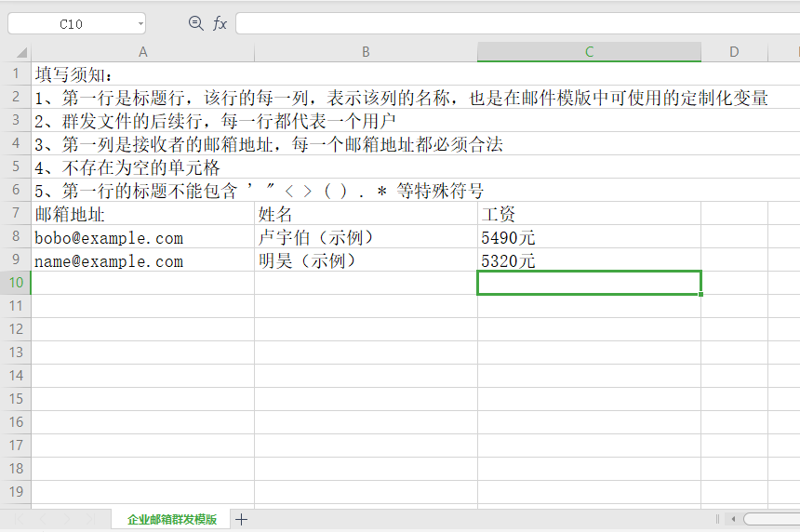The height and width of the screenshot is (532, 800).
Task: Add a new sheet with plus icon
Action: [x=242, y=519]
